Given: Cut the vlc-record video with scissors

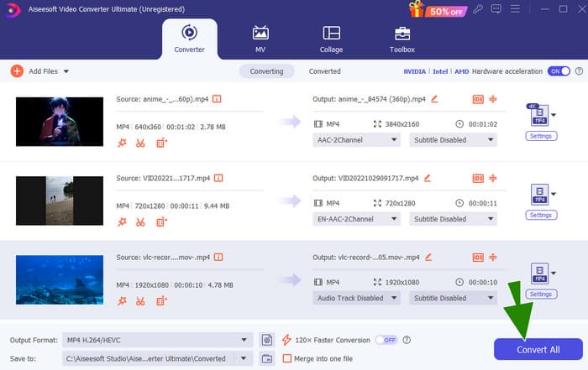Looking at the screenshot, I should point(140,301).
